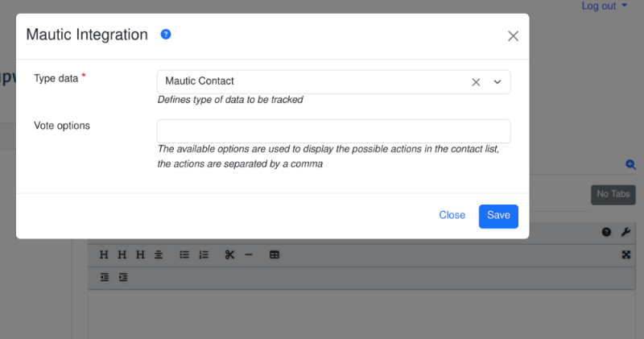Click the 'Vote options' label
644x339 pixels.
[62, 126]
